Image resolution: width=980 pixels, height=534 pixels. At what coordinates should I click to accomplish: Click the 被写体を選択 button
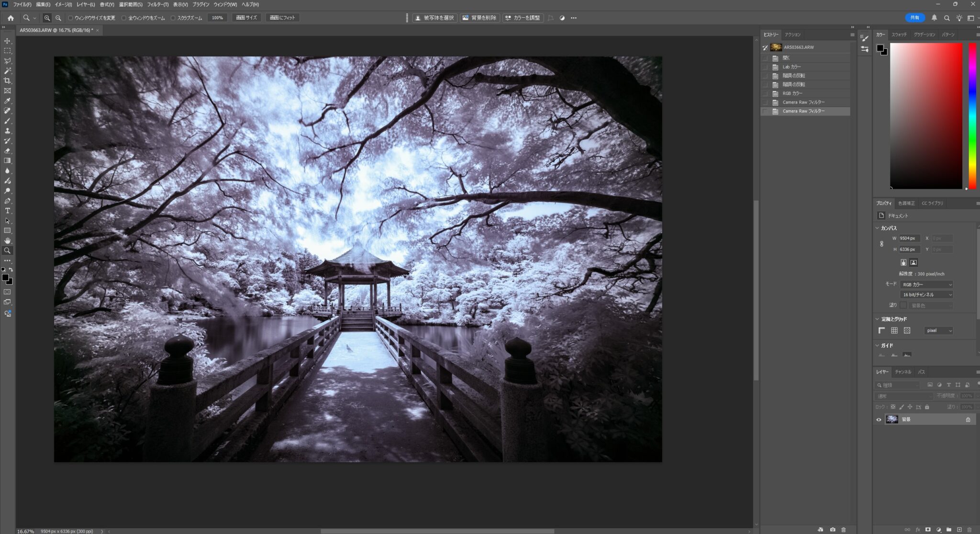434,18
